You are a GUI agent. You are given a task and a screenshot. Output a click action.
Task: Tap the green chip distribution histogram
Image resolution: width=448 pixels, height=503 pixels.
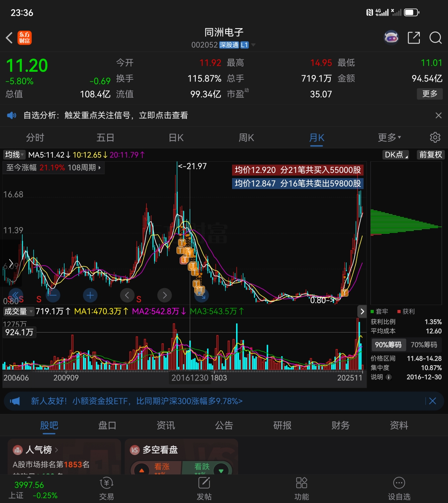[406, 222]
